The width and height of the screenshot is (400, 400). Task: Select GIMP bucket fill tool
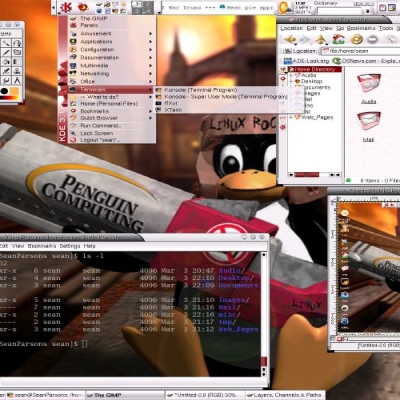[6, 62]
